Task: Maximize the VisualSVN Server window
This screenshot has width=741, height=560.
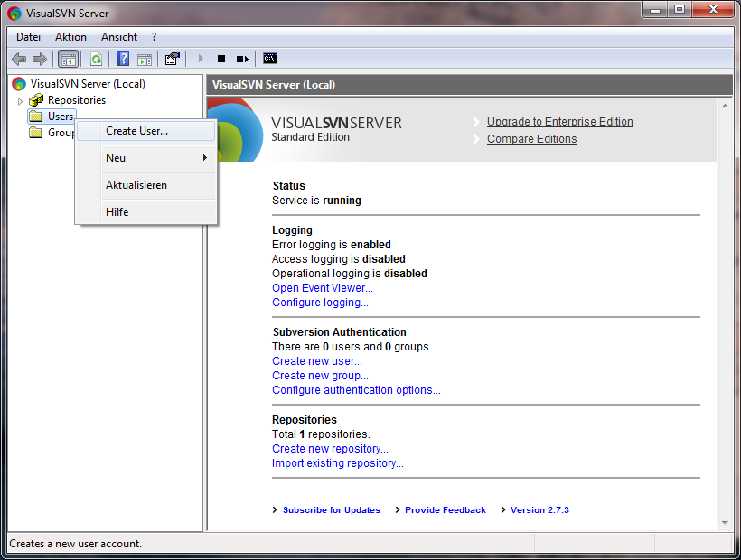Action: [680, 11]
